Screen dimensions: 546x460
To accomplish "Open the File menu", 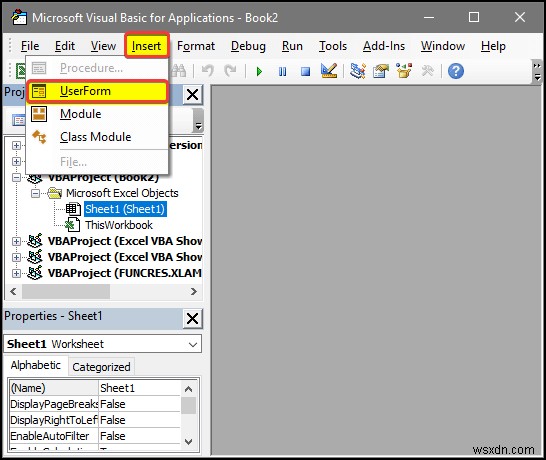I will click(30, 46).
